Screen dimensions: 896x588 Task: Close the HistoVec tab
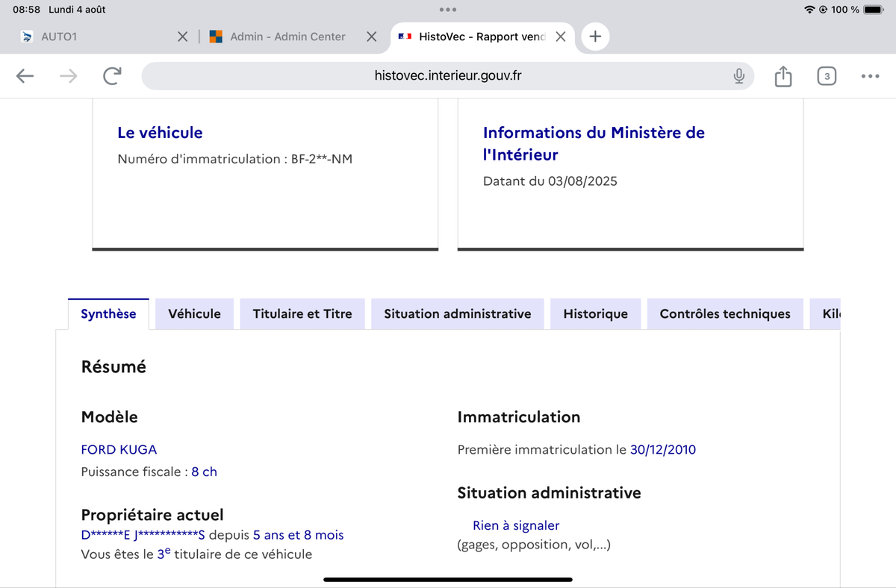tap(561, 37)
